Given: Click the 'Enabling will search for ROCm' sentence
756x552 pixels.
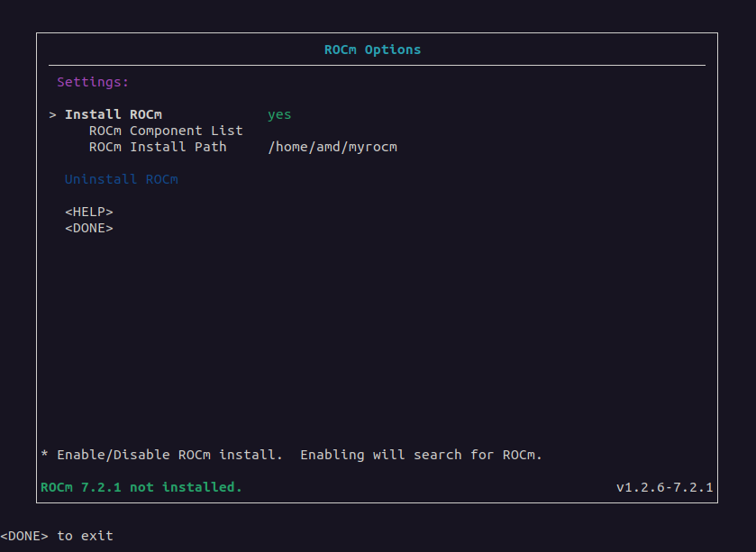Looking at the screenshot, I should pos(421,455).
